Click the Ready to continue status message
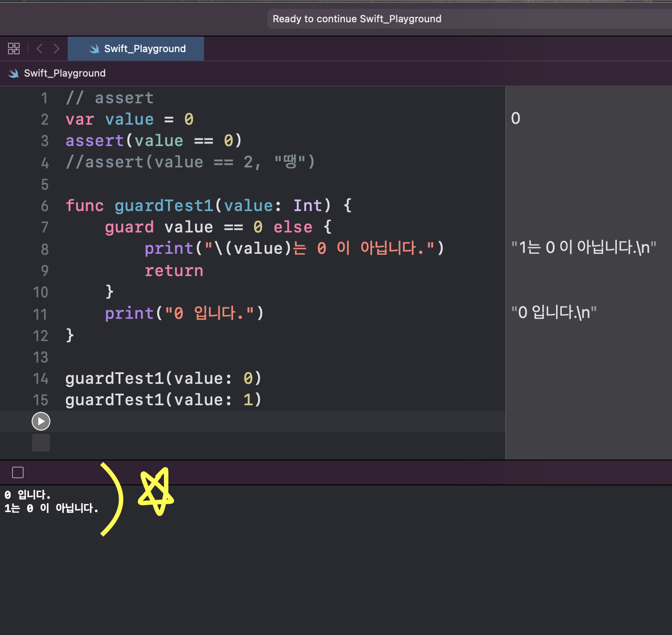672x635 pixels. (356, 18)
